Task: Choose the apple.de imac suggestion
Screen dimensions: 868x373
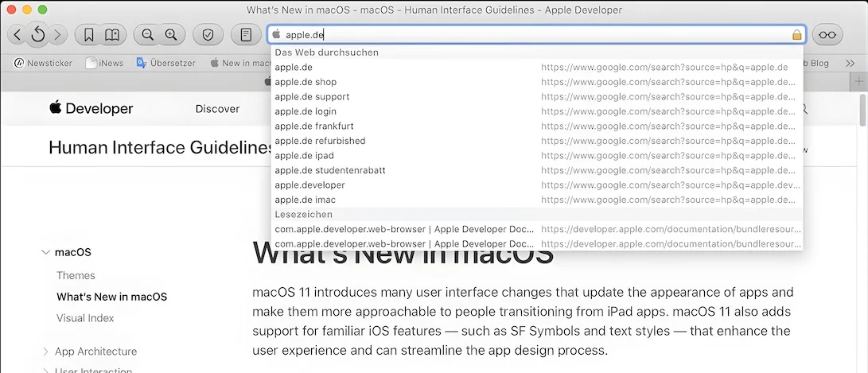Action: [x=537, y=200]
